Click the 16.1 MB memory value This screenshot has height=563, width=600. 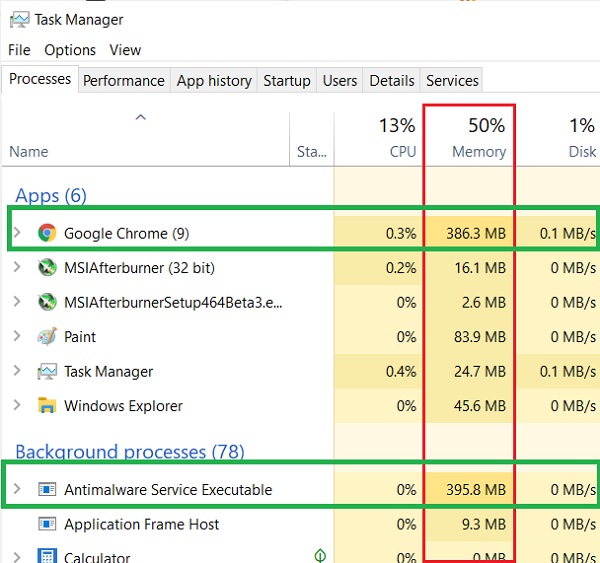tap(480, 268)
